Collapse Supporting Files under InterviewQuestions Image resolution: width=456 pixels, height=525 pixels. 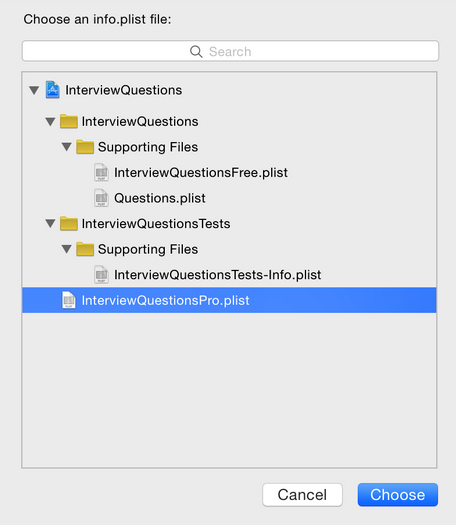[x=67, y=147]
